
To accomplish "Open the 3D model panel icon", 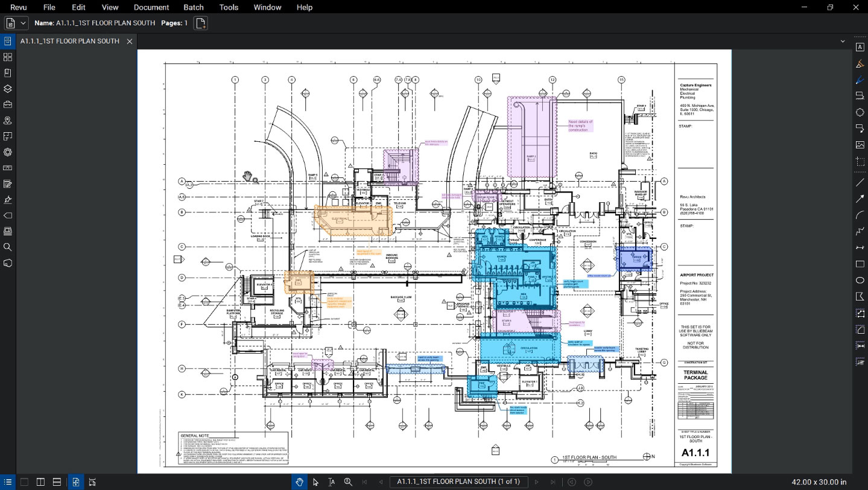I will point(8,263).
